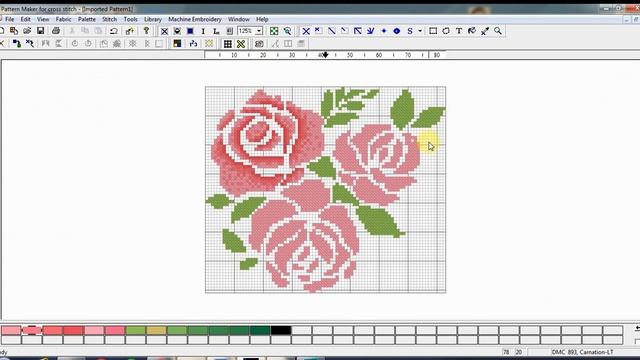Viewport: 640px width, 360px height.
Task: Click the DMC 893 Carnation-LT status text
Action: tap(582, 352)
